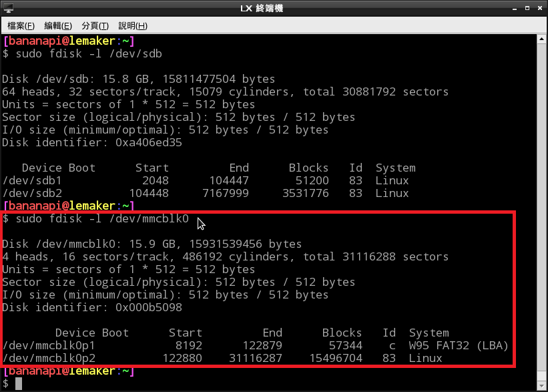Click the scrollbar down arrow

(542, 386)
